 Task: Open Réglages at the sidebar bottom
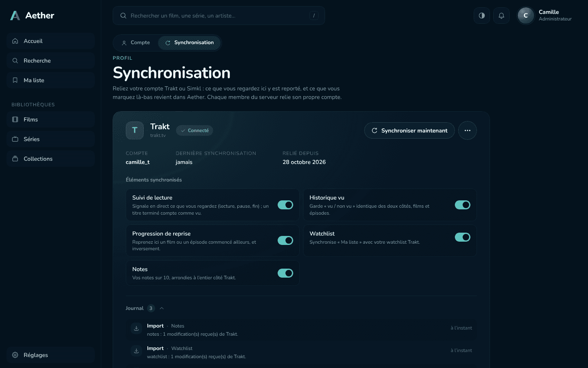[51, 355]
